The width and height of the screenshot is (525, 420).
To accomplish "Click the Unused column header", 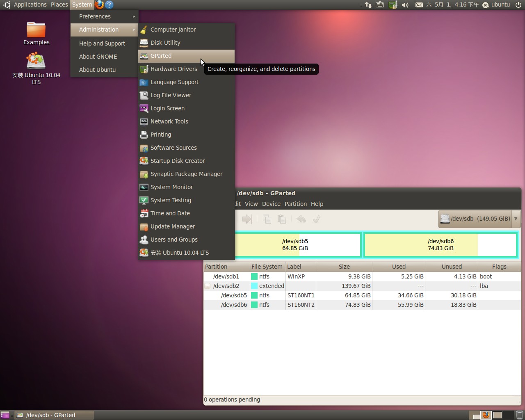I will (x=452, y=267).
